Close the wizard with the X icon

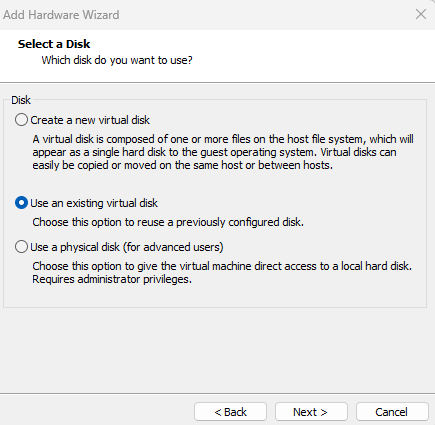421,14
